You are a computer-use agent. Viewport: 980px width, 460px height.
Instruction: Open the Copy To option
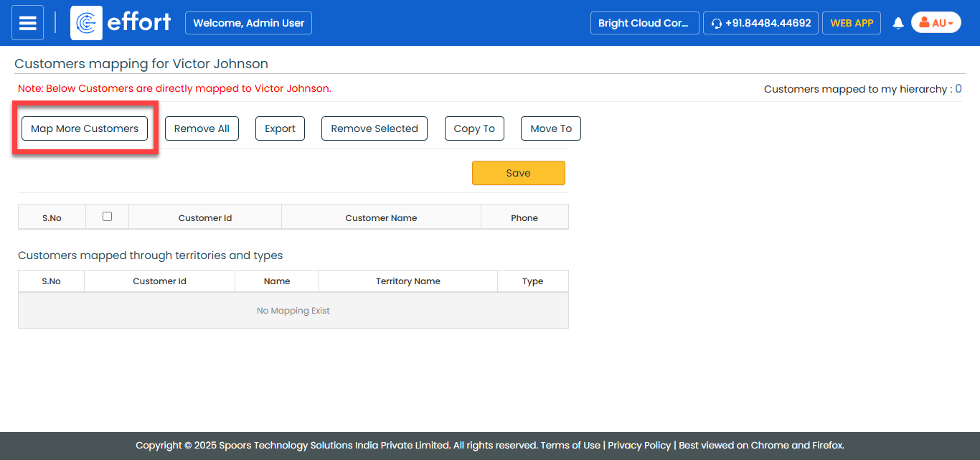tap(474, 128)
